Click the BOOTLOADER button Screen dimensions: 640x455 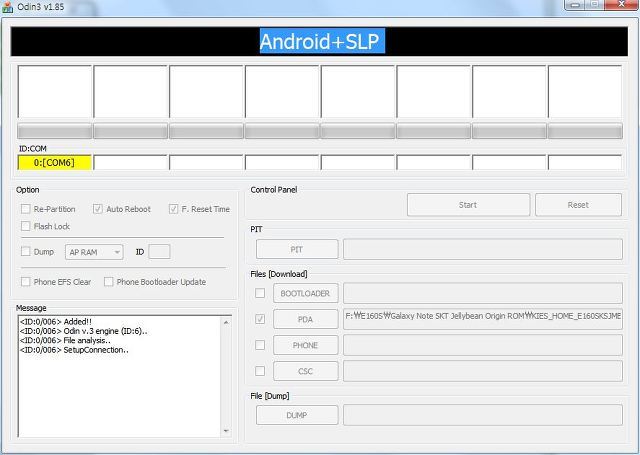click(306, 293)
